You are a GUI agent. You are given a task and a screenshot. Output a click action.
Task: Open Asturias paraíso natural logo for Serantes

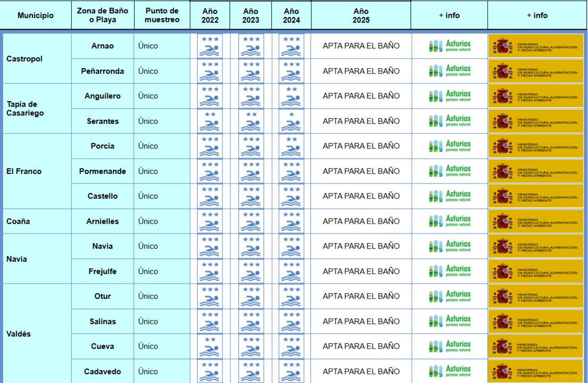[x=450, y=121]
